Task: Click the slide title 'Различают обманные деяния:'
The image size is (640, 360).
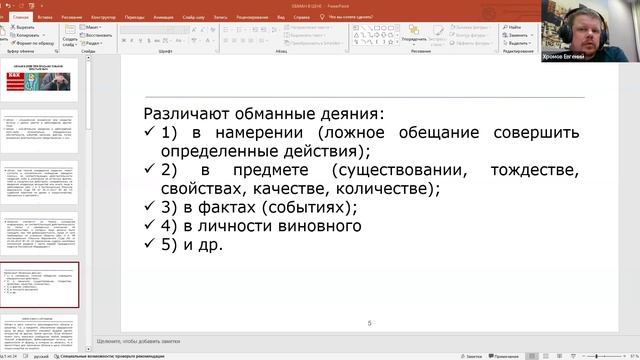Action: coord(264,113)
